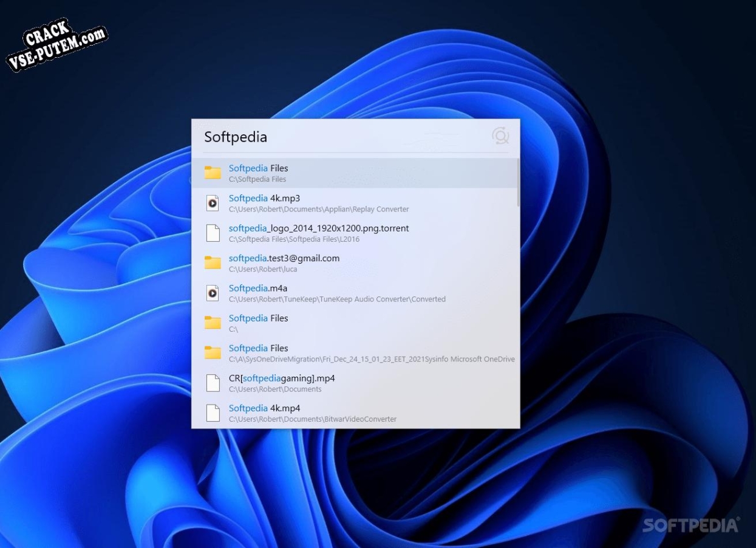This screenshot has width=756, height=548.
Task: Click folder icon for C:\Softpedia Files result
Action: tap(213, 173)
